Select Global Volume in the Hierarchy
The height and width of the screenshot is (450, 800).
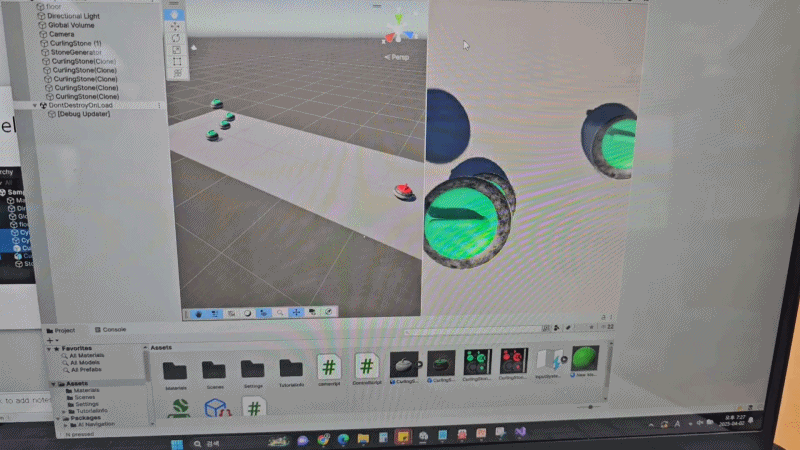tap(66, 25)
